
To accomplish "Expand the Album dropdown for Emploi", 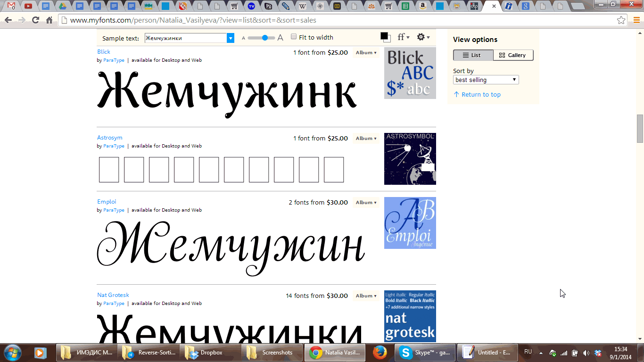I will 366,203.
